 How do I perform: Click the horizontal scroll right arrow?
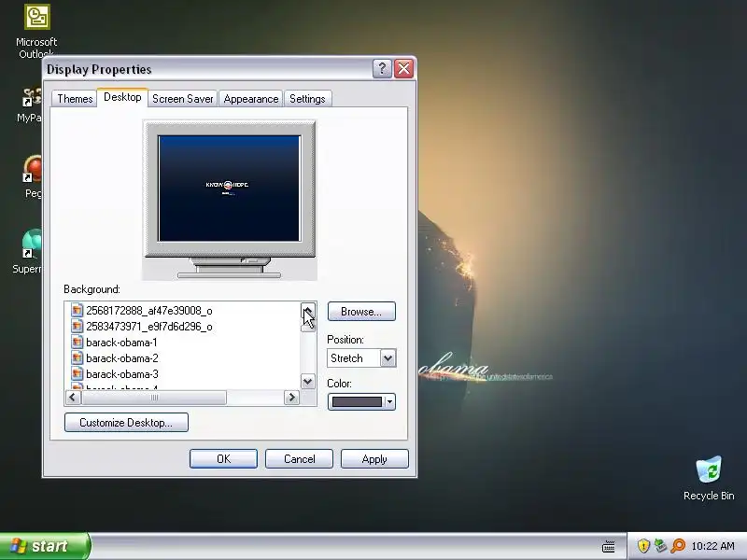(x=291, y=398)
